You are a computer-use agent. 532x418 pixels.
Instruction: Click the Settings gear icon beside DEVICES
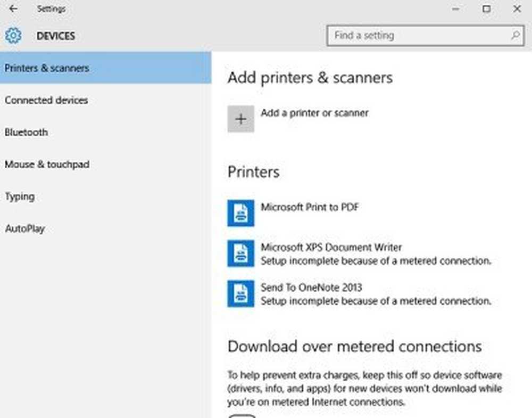click(x=13, y=36)
